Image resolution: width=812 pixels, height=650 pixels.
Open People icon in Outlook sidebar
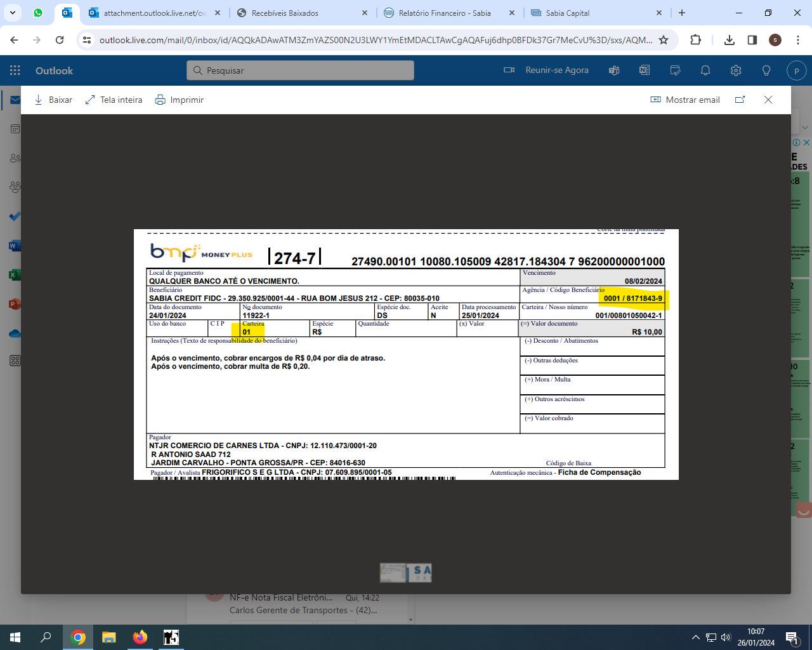point(15,158)
